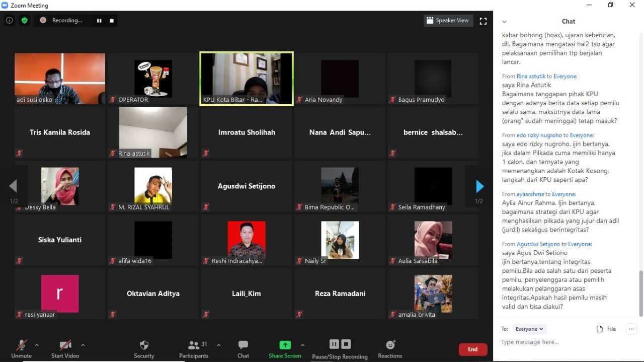The image size is (644, 362).
Task: Enter full screen mode
Action: point(483,21)
